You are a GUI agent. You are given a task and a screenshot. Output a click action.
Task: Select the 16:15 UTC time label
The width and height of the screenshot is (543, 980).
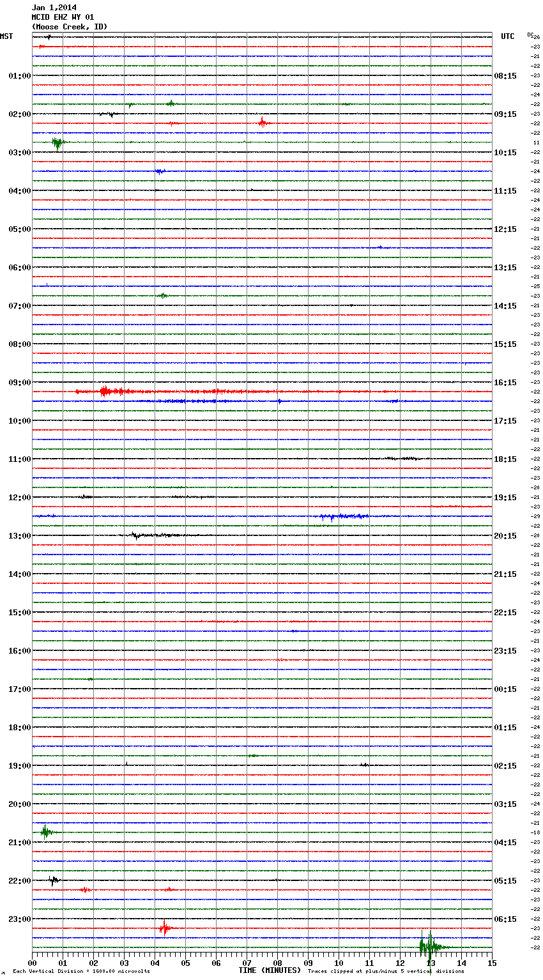pyautogui.click(x=505, y=383)
